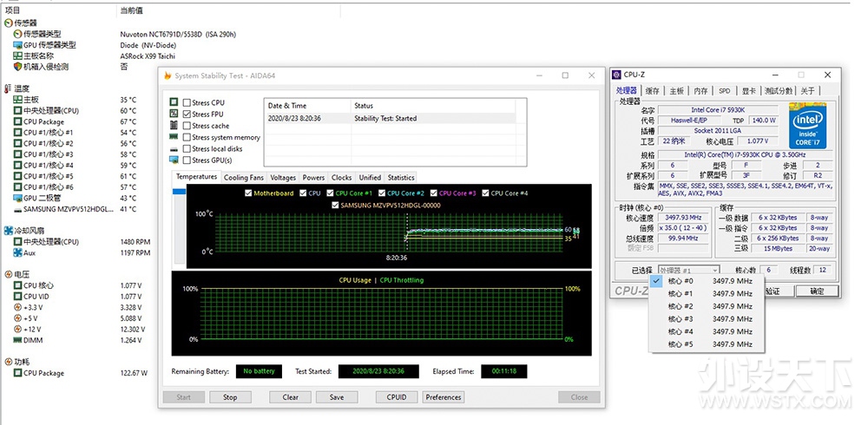Click the thermometer icon beside 温度
This screenshot has width=868, height=425.
point(9,88)
